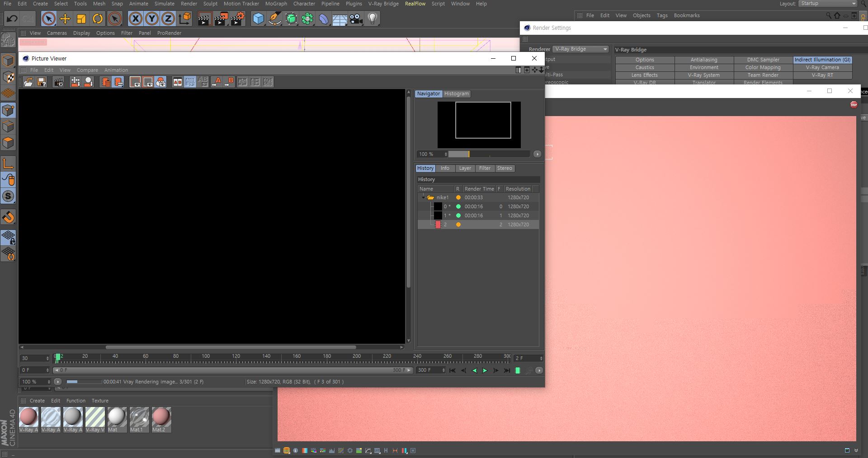Open DMC Sampler settings
Screen dimensions: 868x458
pos(763,60)
